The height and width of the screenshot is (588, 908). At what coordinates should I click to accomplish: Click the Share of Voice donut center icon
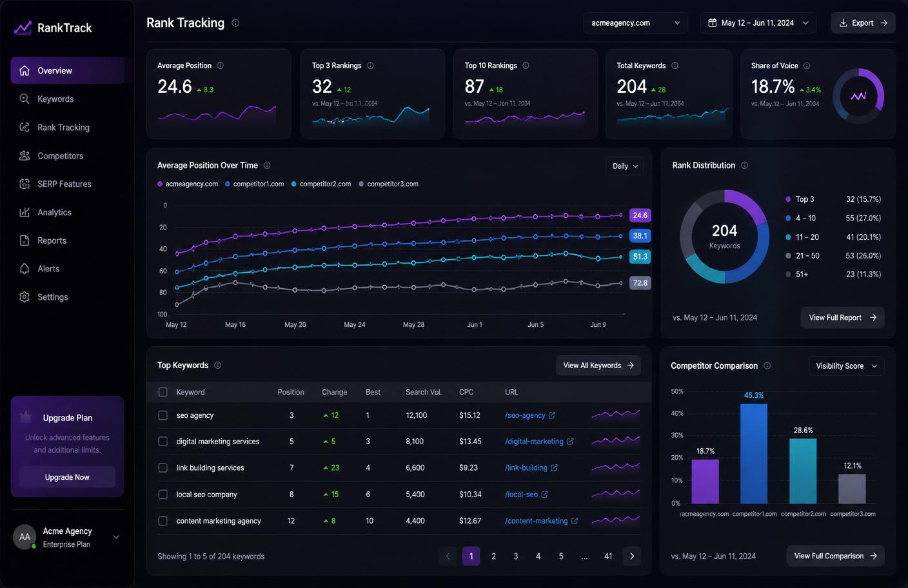coord(858,96)
